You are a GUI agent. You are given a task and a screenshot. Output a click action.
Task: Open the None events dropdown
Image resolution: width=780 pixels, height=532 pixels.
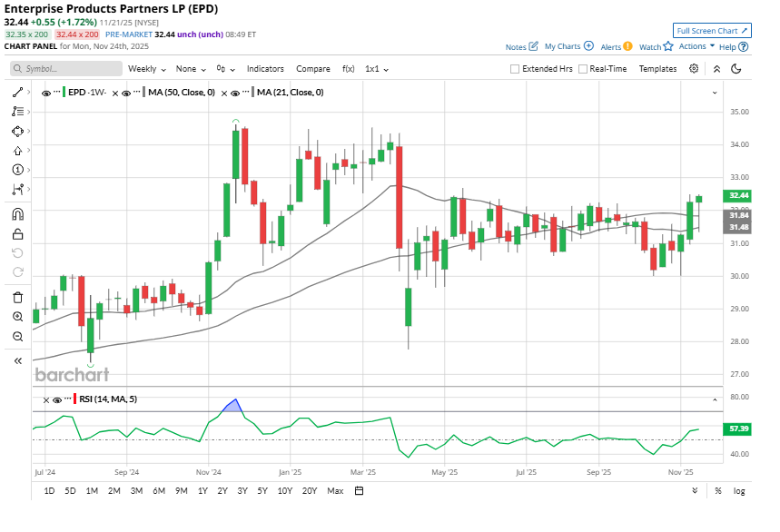(191, 69)
